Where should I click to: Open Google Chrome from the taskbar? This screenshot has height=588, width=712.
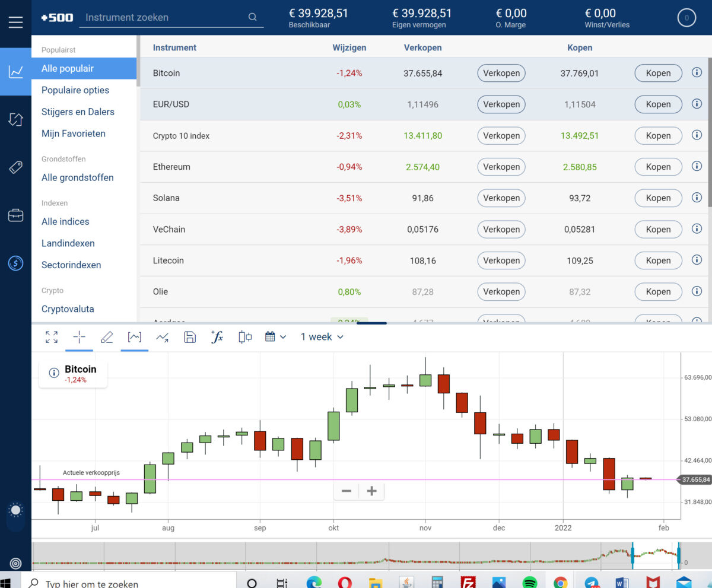[561, 583]
